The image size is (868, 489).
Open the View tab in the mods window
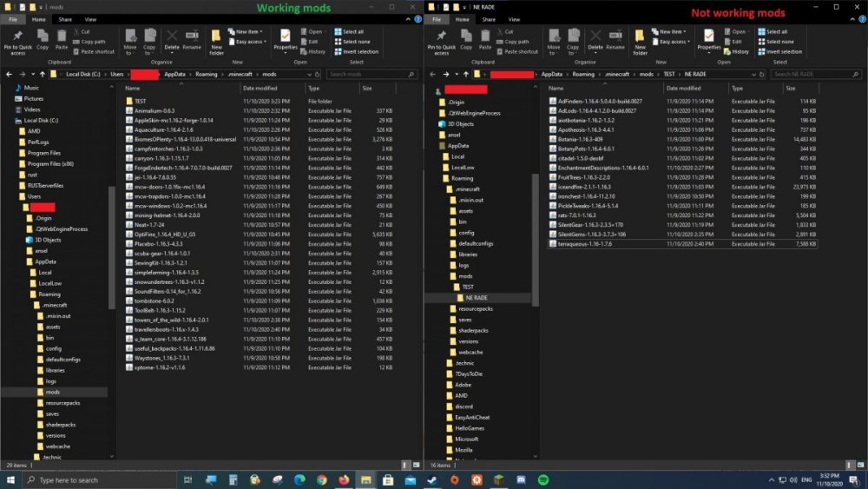click(91, 18)
